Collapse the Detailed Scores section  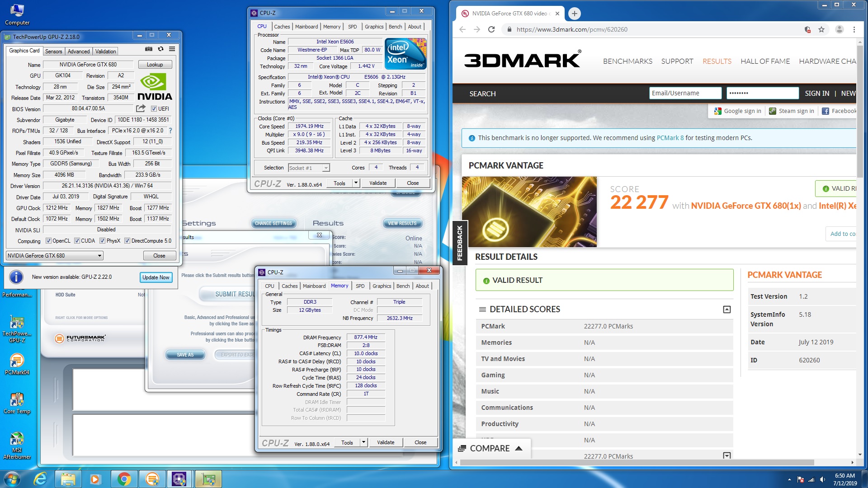727,310
